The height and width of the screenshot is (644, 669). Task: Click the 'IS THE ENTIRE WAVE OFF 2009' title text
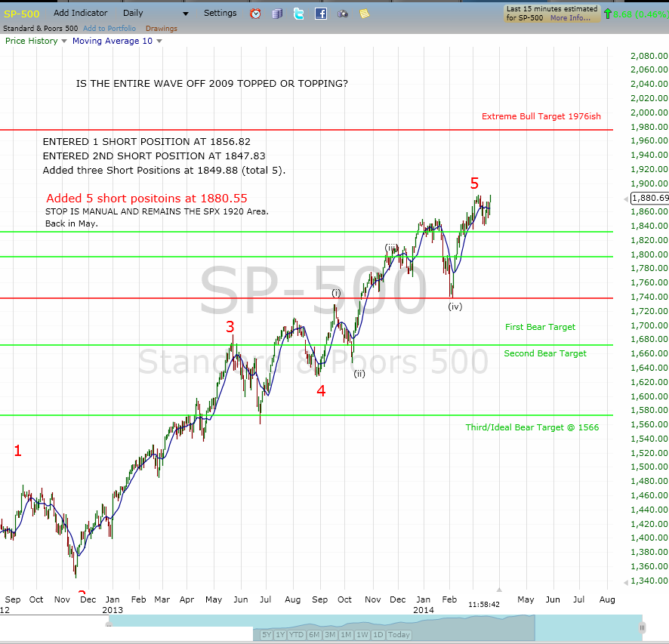click(x=212, y=84)
